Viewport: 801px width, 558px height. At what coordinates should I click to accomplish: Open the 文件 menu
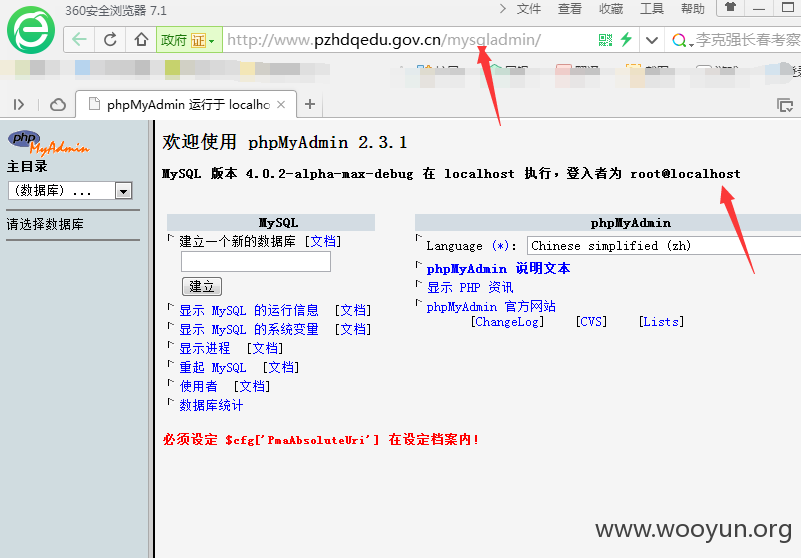528,9
